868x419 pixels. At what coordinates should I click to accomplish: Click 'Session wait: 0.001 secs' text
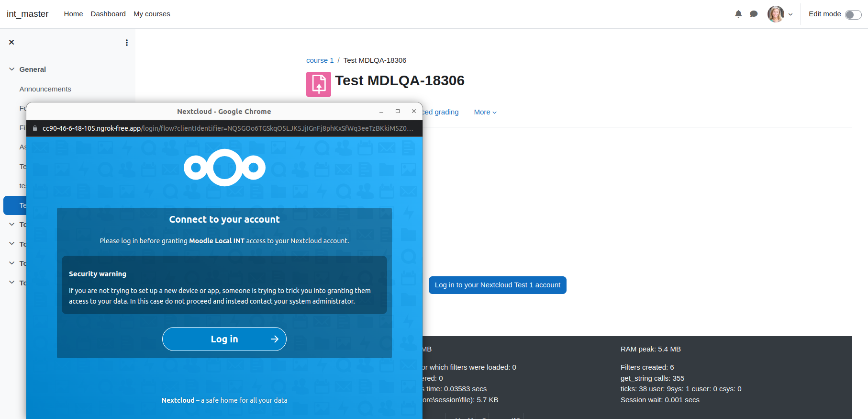660,400
